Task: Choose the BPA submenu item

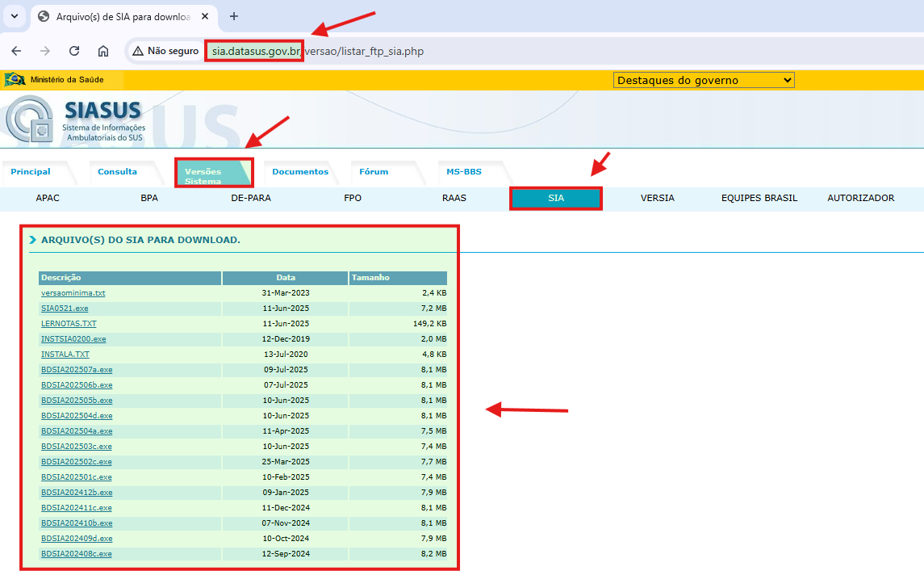Action: [x=149, y=198]
